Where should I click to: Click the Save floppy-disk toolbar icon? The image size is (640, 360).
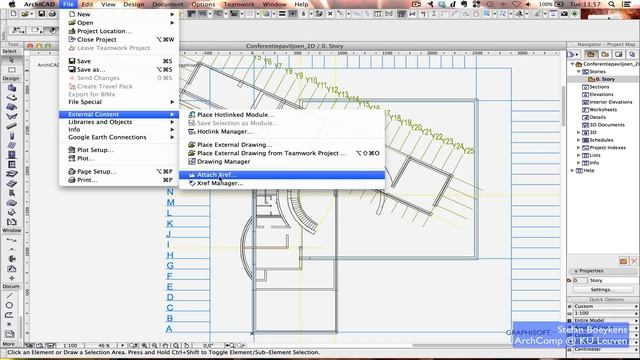point(41,14)
